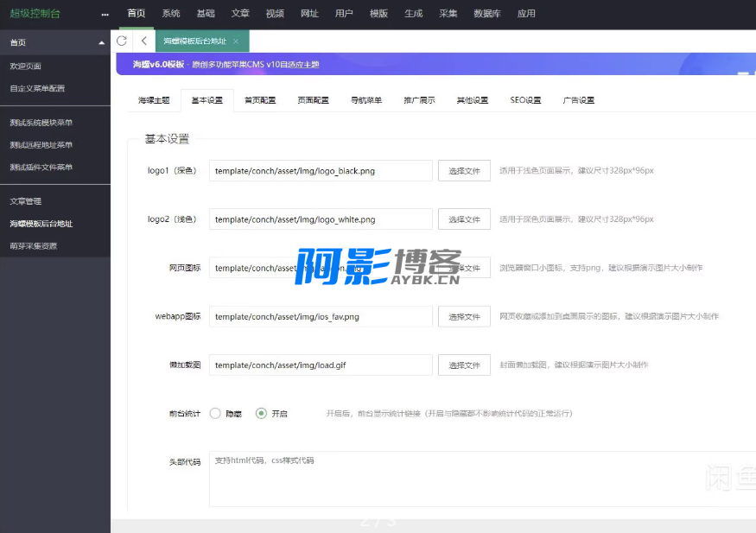Open 萌芽采集资源 in the sidebar
This screenshot has height=533, width=756.
[35, 246]
